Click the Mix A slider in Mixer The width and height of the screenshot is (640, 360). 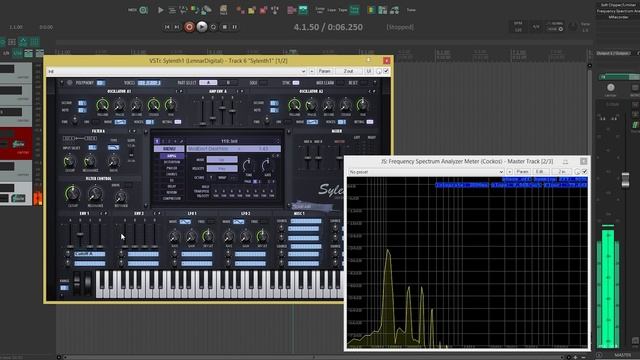pos(308,158)
